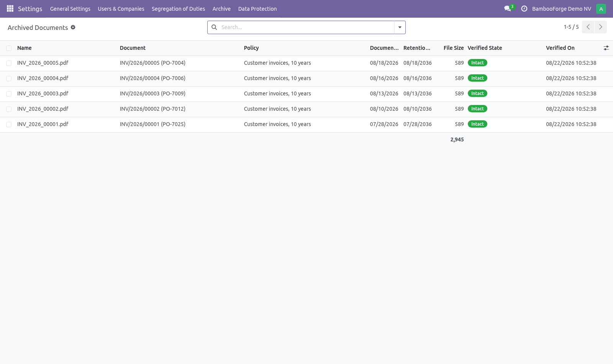Click document INV/2026/00001 (PO-7025)
The width and height of the screenshot is (613, 364).
click(x=152, y=124)
